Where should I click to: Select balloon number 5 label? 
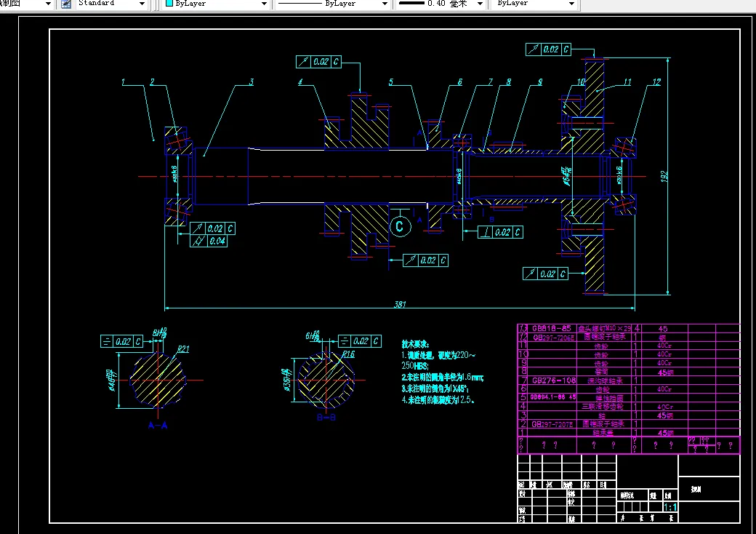(x=391, y=82)
